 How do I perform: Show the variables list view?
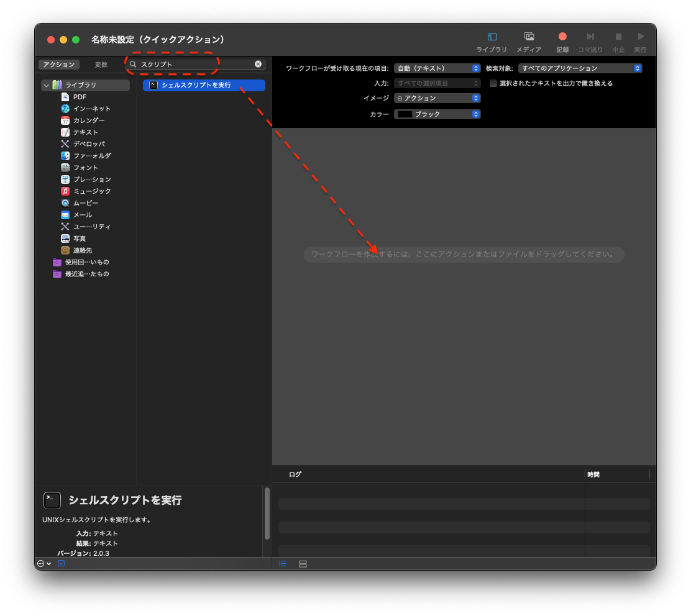pos(303,564)
